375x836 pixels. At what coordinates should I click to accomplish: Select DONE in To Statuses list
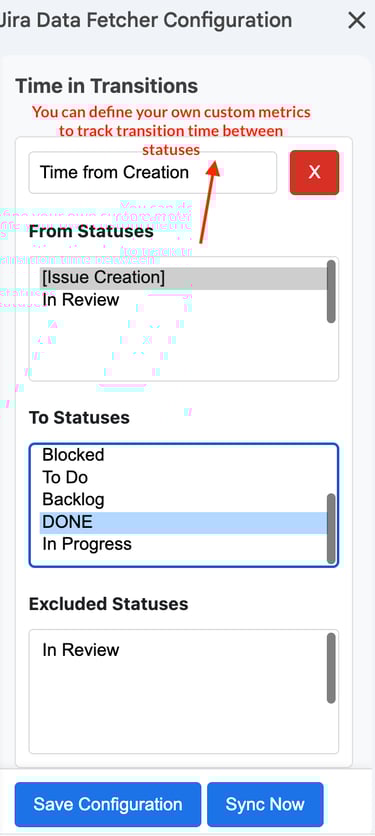point(184,522)
